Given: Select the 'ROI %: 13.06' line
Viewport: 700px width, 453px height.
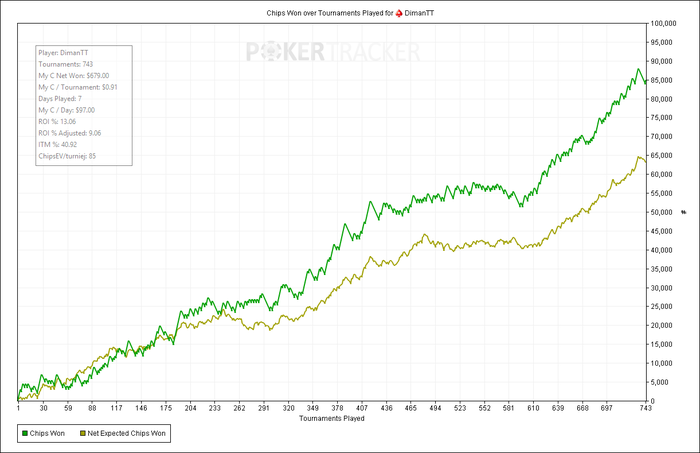Looking at the screenshot, I should 57,122.
